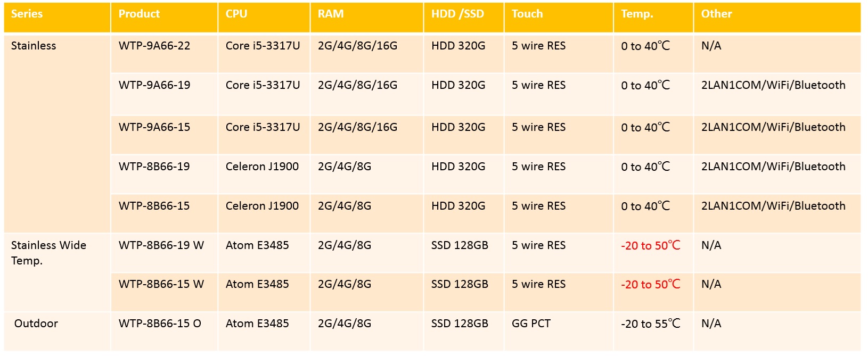Click the GG PCT touch cell
Image resolution: width=868 pixels, height=356 pixels.
(531, 324)
